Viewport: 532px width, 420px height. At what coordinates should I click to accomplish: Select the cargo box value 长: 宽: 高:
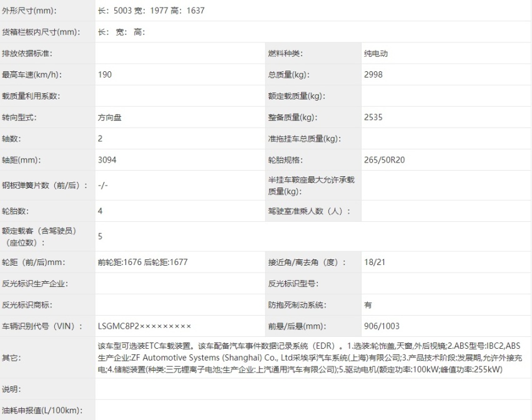point(122,32)
